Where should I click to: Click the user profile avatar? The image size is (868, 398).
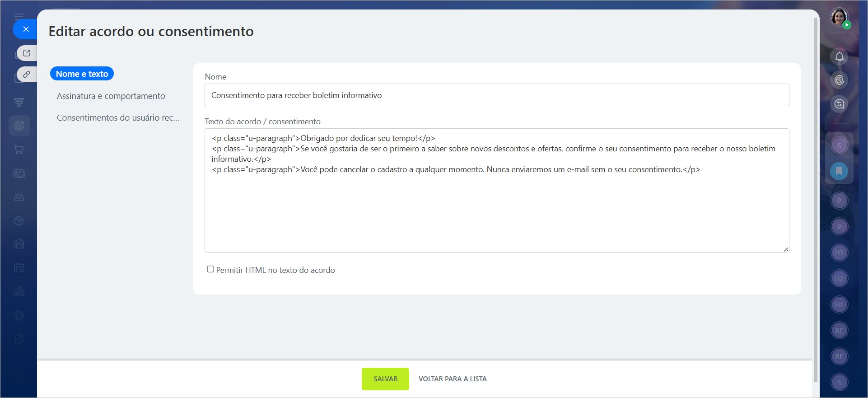[x=839, y=18]
